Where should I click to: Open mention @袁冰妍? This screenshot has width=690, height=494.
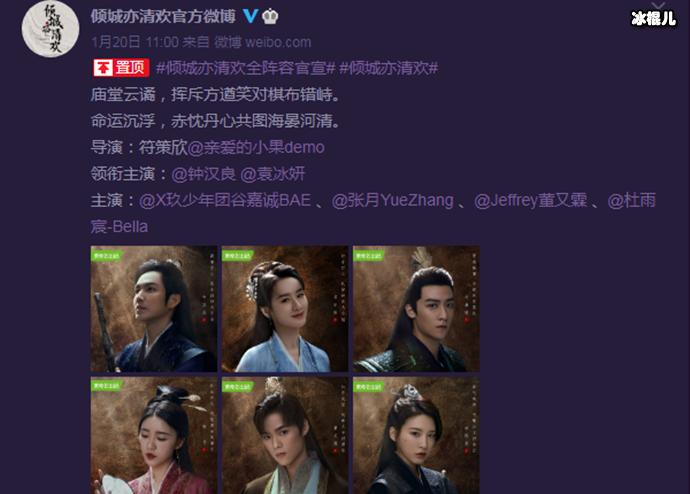272,174
